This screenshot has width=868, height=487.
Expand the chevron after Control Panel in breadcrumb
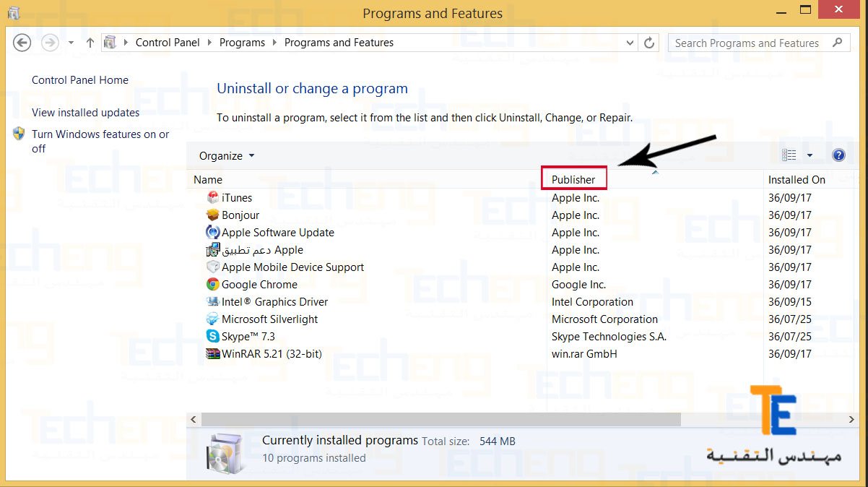coord(210,43)
